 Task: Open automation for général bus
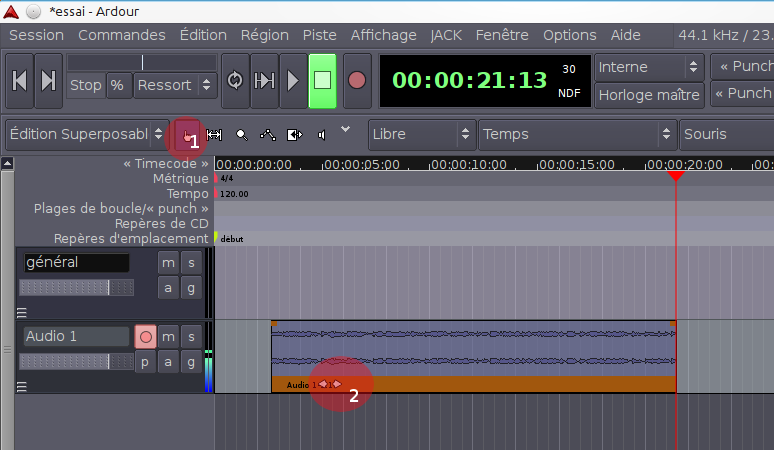[168, 288]
